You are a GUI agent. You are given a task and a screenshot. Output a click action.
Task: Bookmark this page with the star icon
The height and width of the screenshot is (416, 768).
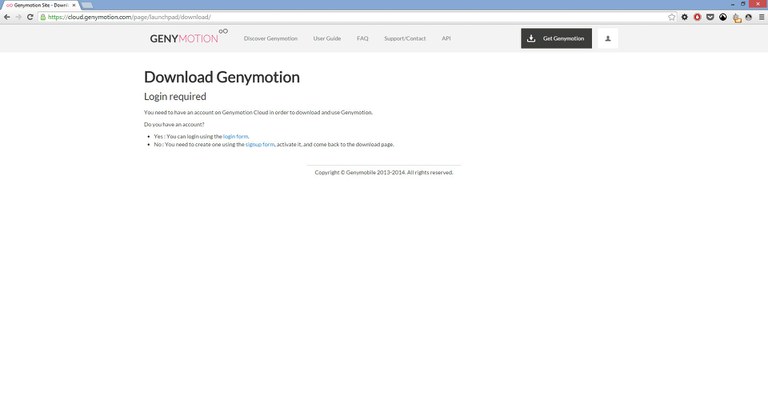[x=672, y=17]
